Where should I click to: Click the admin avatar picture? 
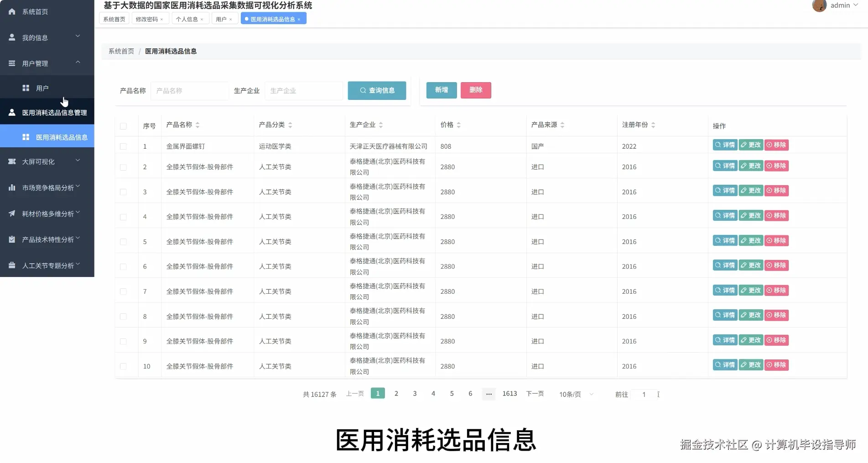click(x=819, y=5)
